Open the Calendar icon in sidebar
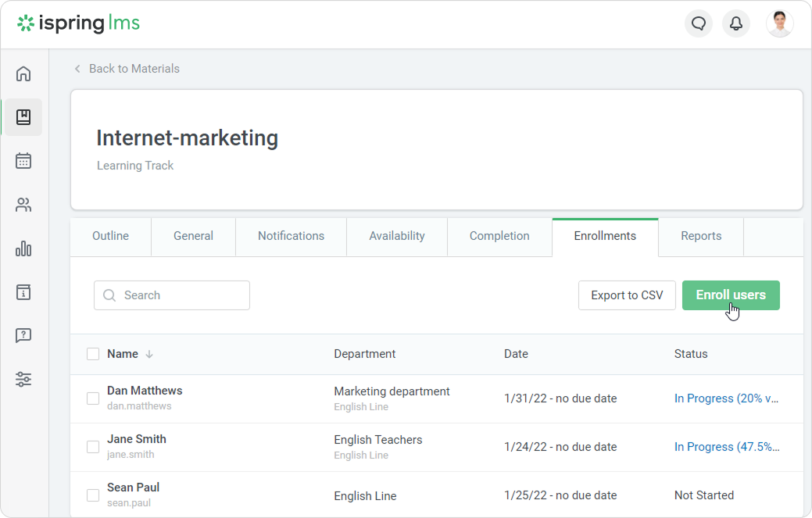The image size is (812, 518). [x=23, y=161]
